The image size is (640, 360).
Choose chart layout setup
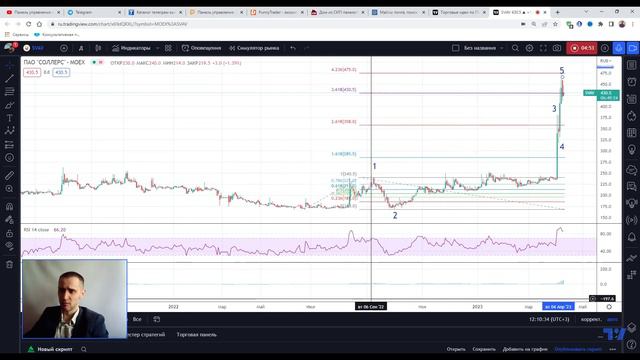click(x=456, y=48)
